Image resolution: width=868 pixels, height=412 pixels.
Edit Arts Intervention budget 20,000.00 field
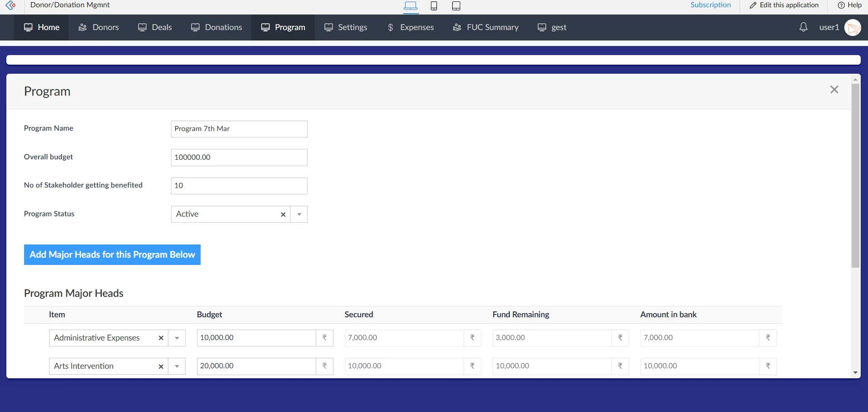(x=257, y=366)
